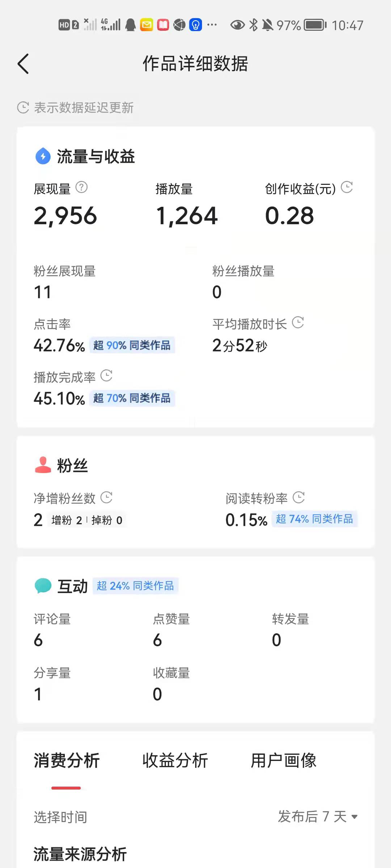This screenshot has height=868, width=391.
Task: Tap the delay clock icon beside 创作收益(元)
Action: [347, 187]
